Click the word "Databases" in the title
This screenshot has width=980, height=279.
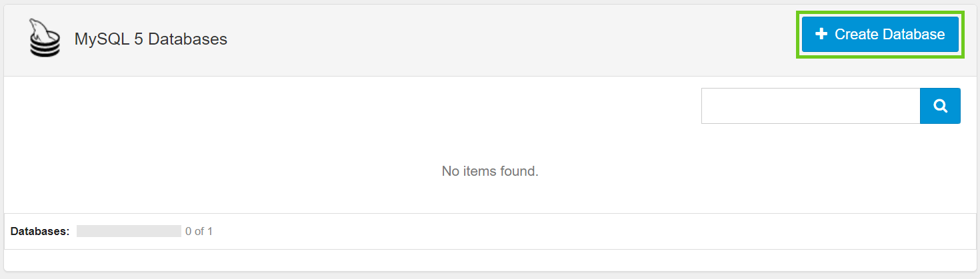tap(187, 39)
